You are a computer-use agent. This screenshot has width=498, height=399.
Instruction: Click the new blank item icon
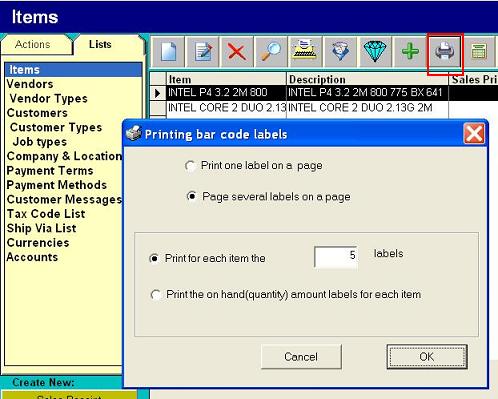(168, 52)
